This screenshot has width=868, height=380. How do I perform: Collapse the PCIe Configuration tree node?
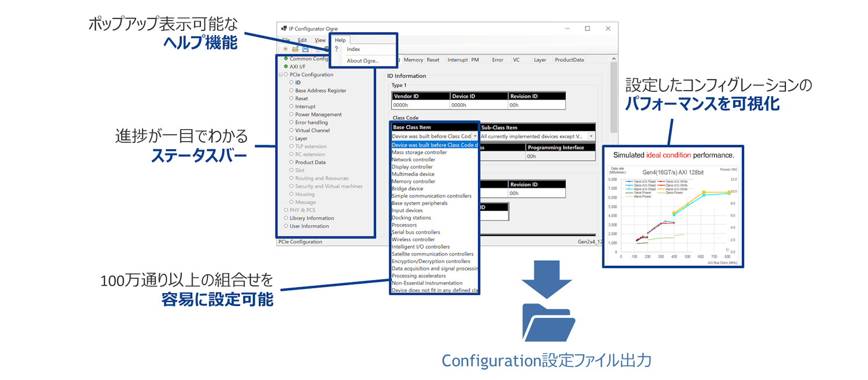(x=281, y=75)
